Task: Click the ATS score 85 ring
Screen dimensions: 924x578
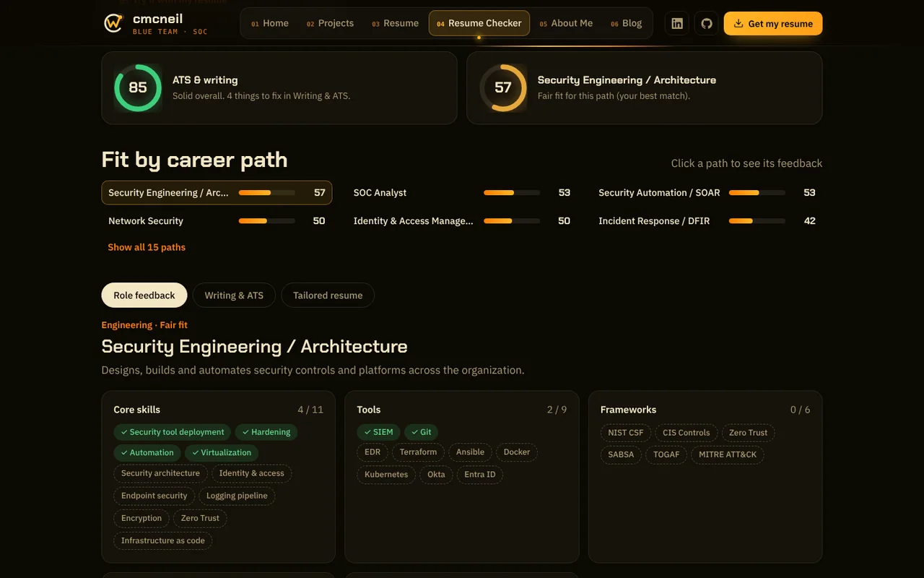Action: coord(137,87)
